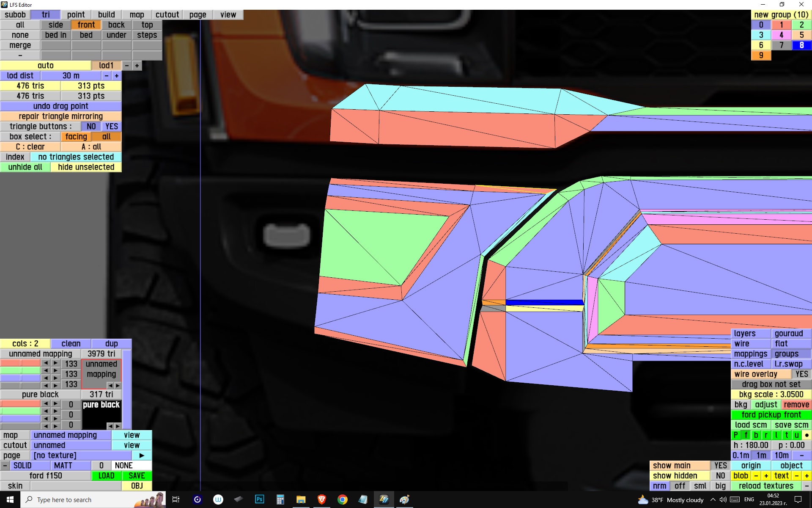
Task: Open Photoshop from the taskbar
Action: coord(259,500)
